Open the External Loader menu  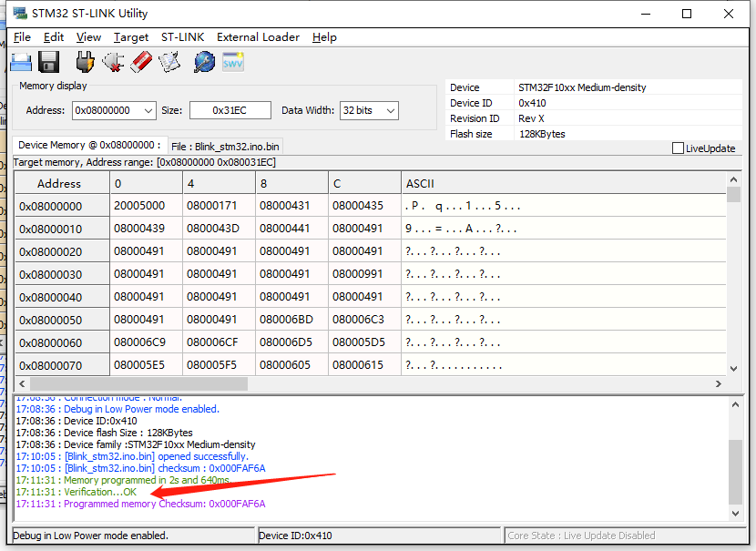pos(258,37)
